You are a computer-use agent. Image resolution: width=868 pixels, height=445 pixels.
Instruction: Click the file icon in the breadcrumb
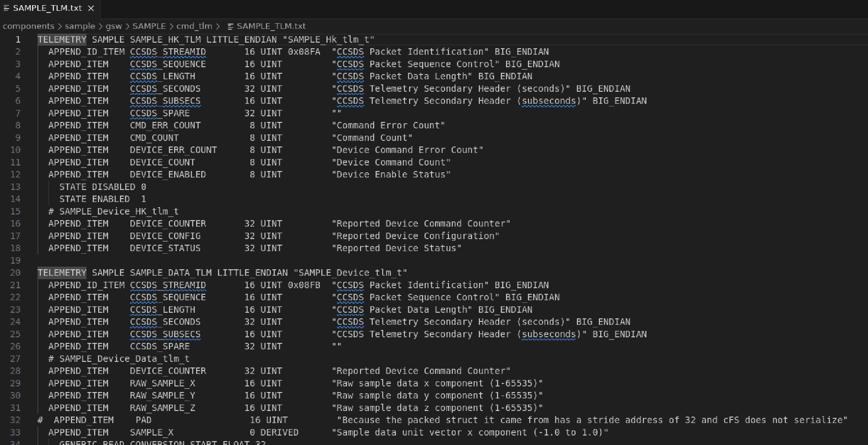(x=230, y=27)
